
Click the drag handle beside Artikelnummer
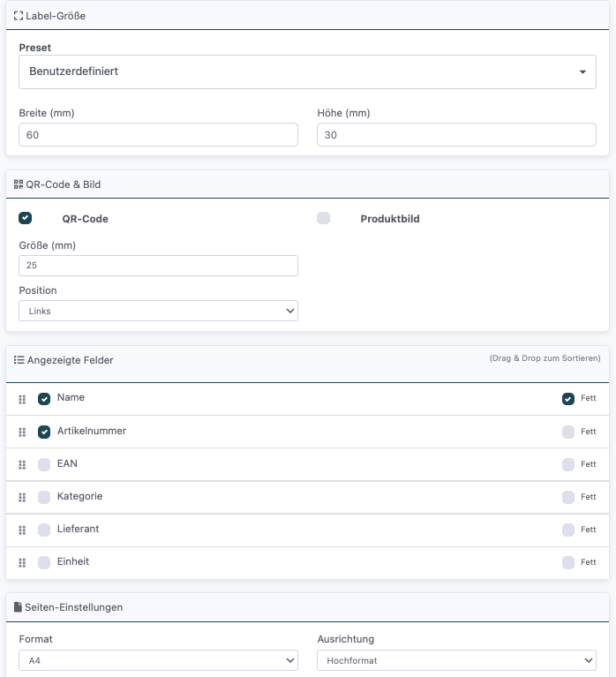pos(22,433)
